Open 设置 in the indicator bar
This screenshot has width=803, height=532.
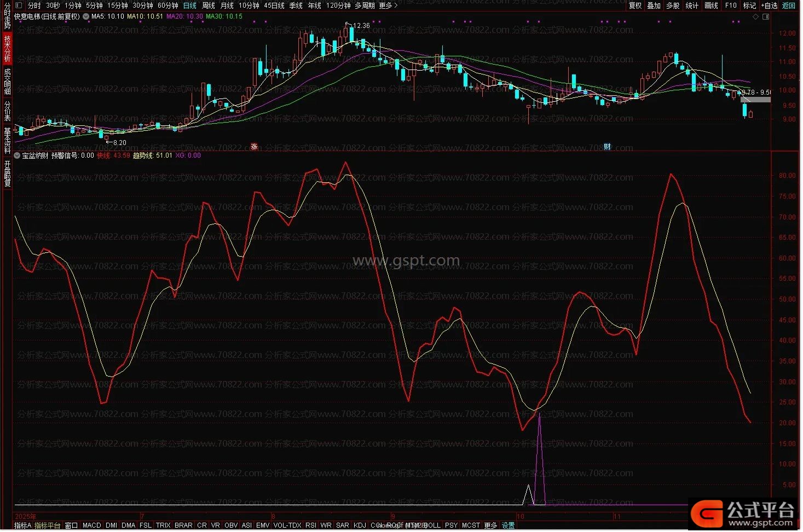(x=509, y=525)
